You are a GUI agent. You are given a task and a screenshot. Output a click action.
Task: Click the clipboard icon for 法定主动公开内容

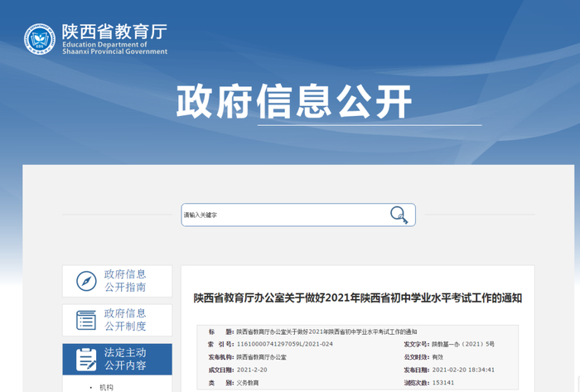pyautogui.click(x=86, y=359)
